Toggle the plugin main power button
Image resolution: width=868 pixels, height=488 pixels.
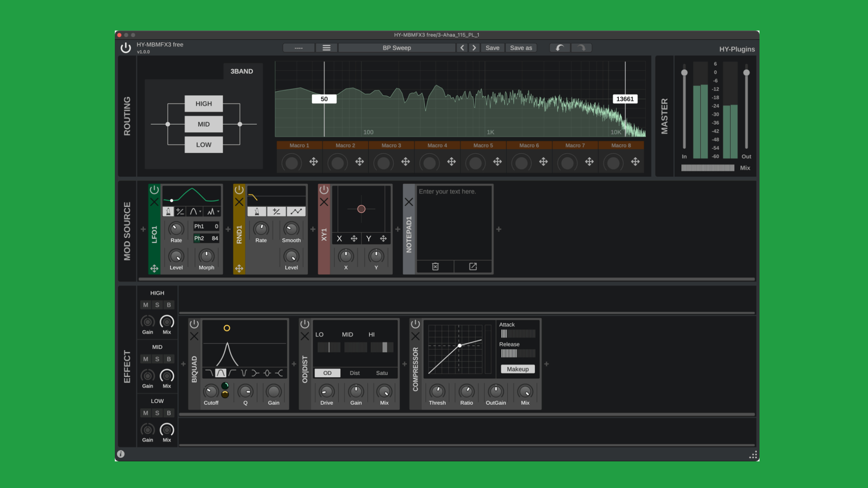(x=126, y=48)
